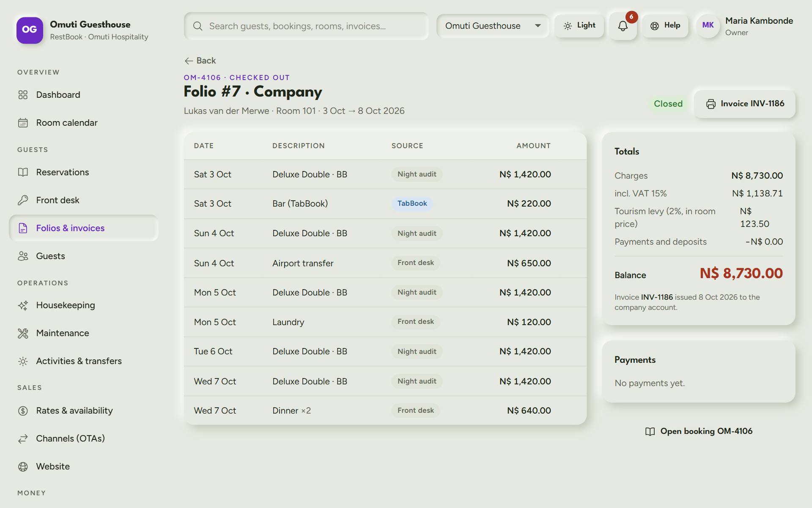Screen dimensions: 812x508
Task: Click the Back link
Action: point(200,61)
